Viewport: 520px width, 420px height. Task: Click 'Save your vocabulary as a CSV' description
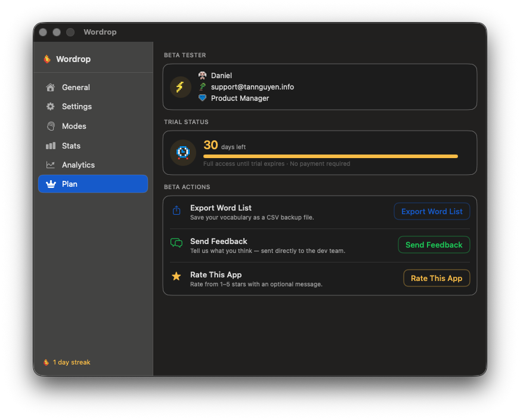click(252, 217)
